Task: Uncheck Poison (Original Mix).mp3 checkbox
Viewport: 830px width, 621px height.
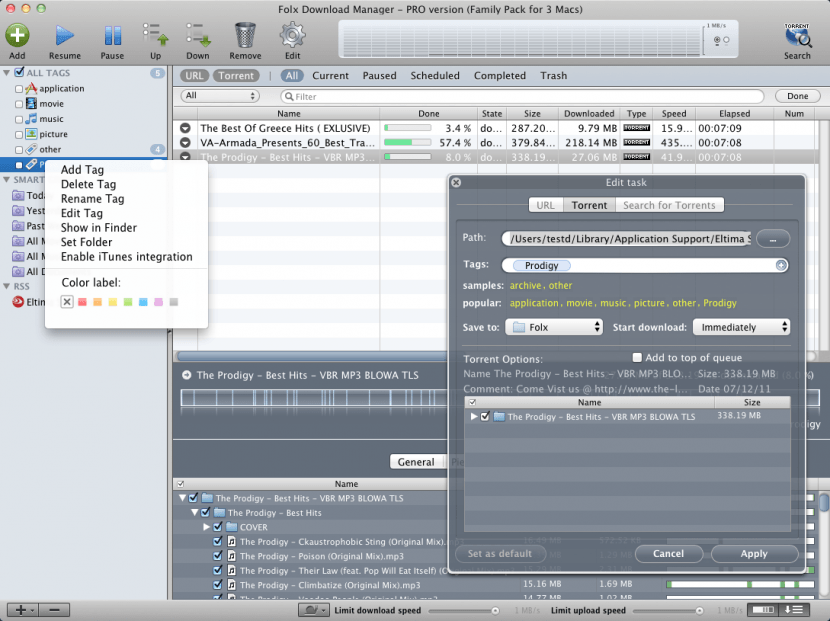Action: coord(218,556)
